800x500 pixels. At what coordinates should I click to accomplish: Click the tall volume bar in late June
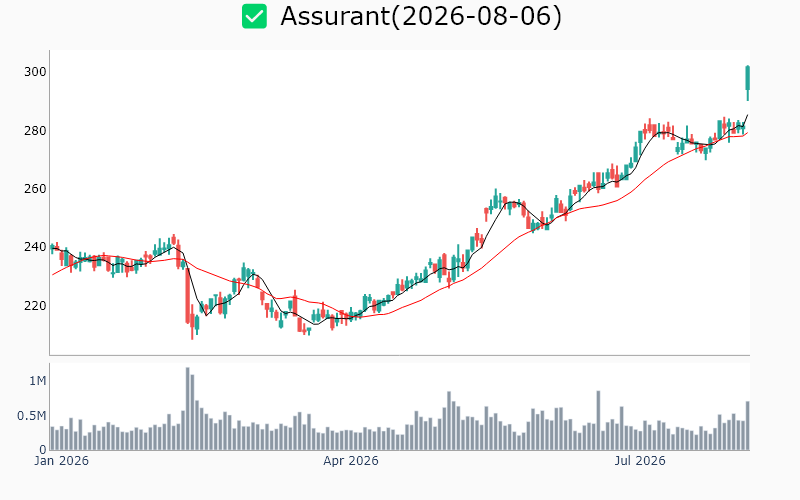tap(598, 420)
